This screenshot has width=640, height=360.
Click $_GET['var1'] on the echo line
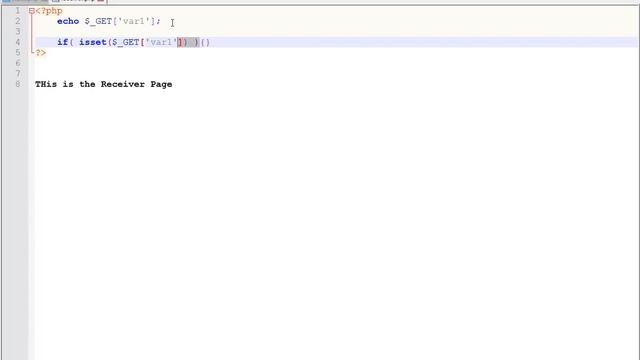tap(121, 21)
